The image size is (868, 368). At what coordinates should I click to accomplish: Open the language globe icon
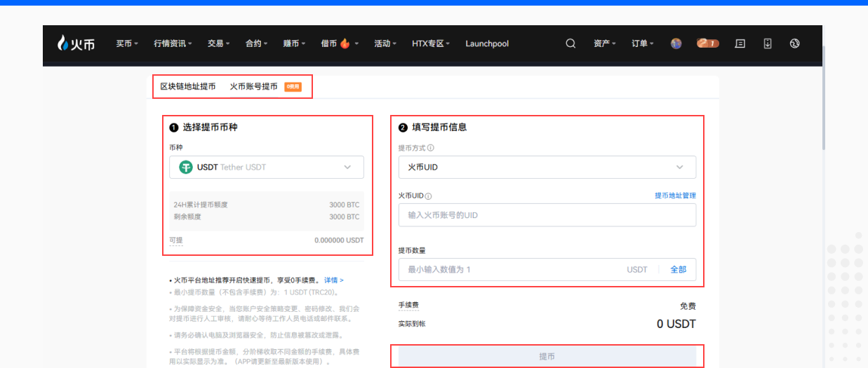794,43
